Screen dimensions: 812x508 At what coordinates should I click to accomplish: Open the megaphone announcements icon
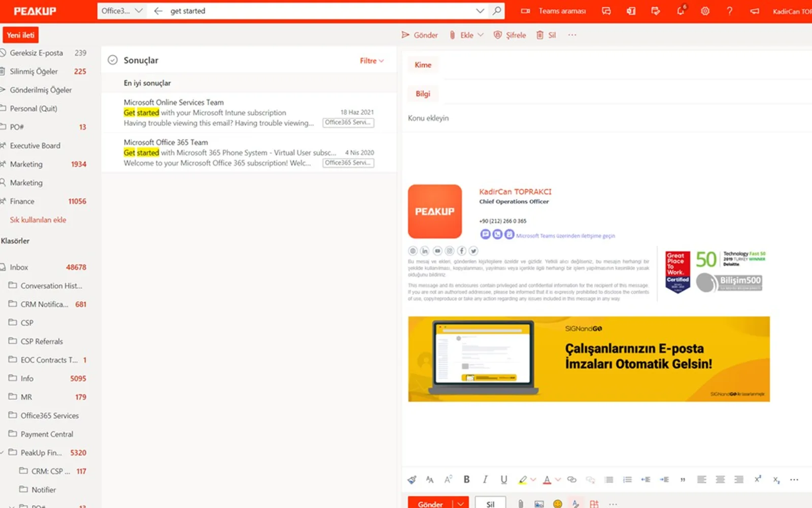tap(755, 11)
